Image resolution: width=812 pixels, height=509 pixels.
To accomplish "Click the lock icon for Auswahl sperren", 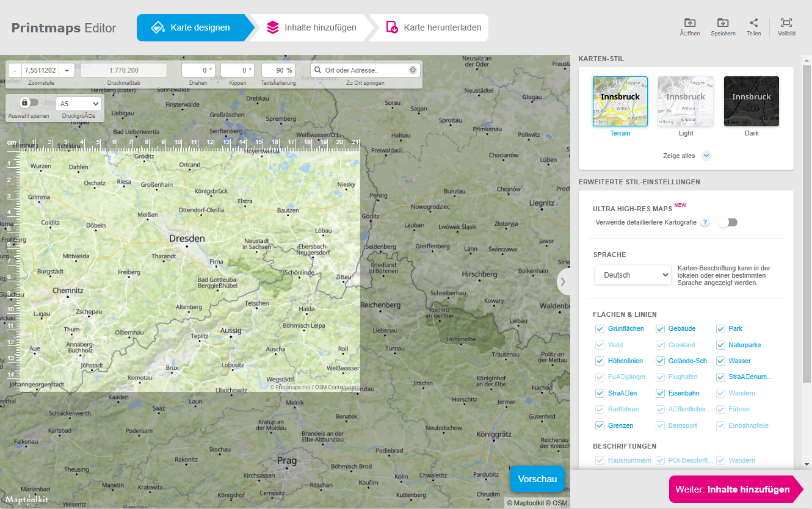I will pos(24,103).
